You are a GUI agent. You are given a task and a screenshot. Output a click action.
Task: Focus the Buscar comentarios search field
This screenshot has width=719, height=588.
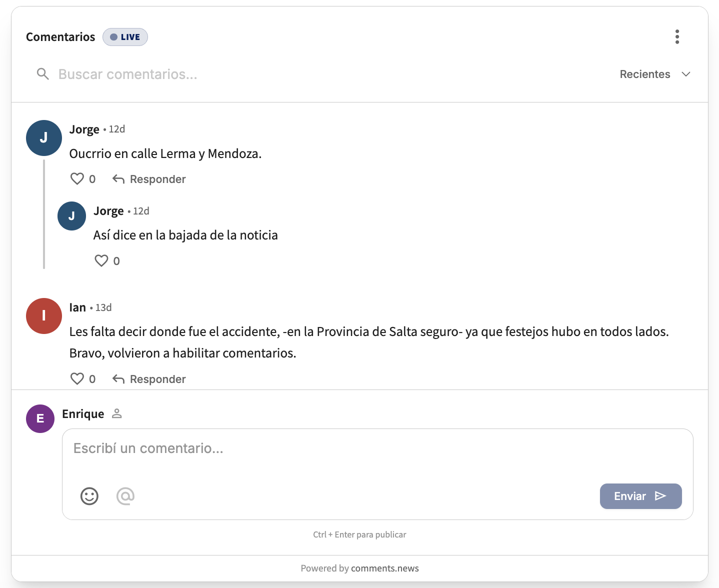click(320, 74)
